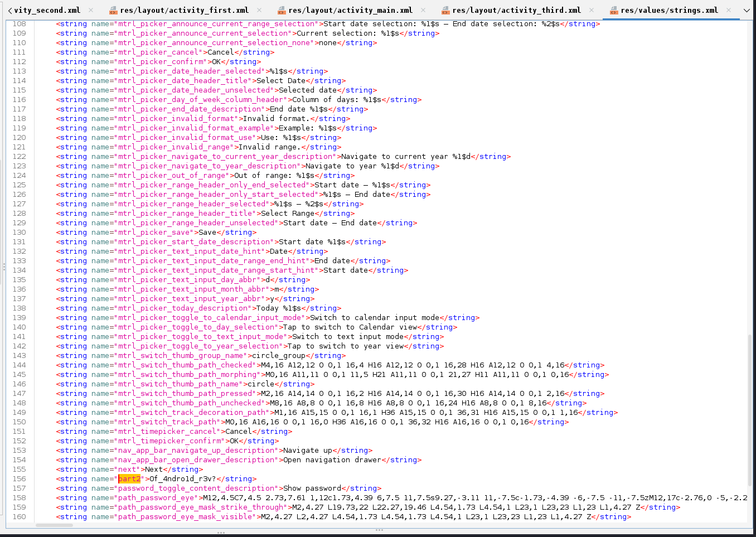Switch to the activity_second.xml tab

tap(47, 10)
